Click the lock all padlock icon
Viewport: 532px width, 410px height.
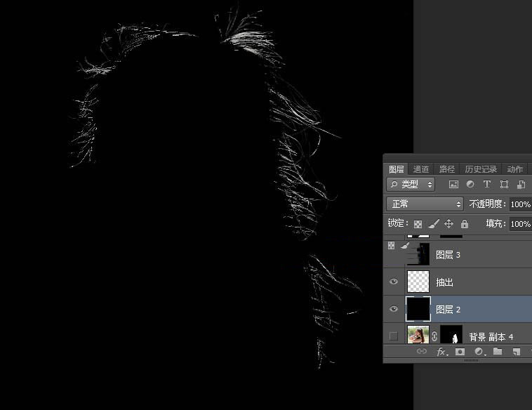465,224
